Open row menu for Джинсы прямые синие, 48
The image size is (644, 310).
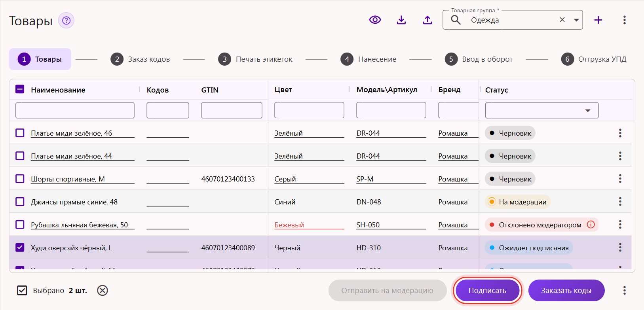[620, 202]
